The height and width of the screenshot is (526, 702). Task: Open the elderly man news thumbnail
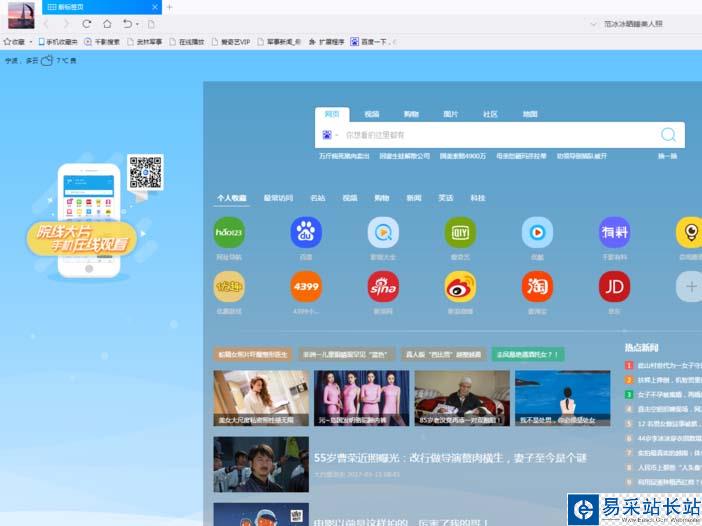coord(462,398)
